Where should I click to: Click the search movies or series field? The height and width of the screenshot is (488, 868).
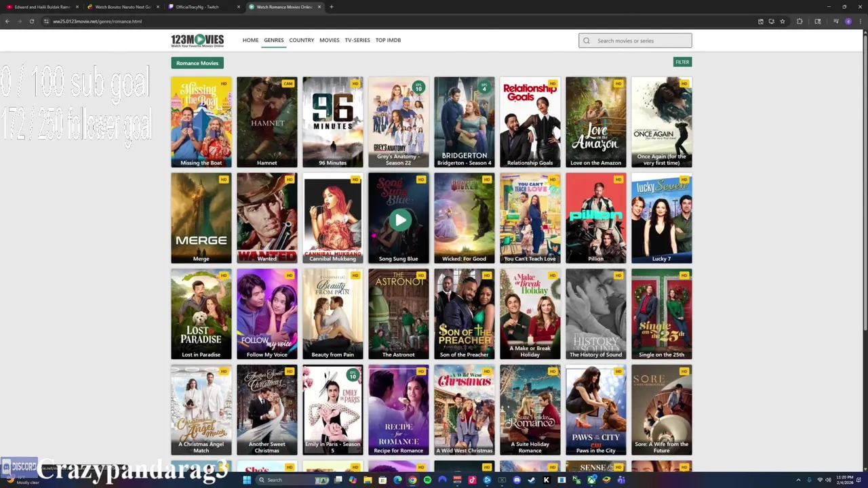(635, 41)
